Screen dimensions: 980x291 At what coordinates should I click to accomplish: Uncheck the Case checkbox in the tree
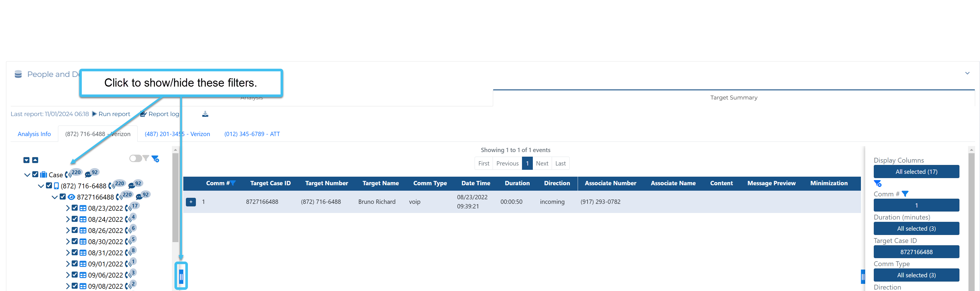35,174
